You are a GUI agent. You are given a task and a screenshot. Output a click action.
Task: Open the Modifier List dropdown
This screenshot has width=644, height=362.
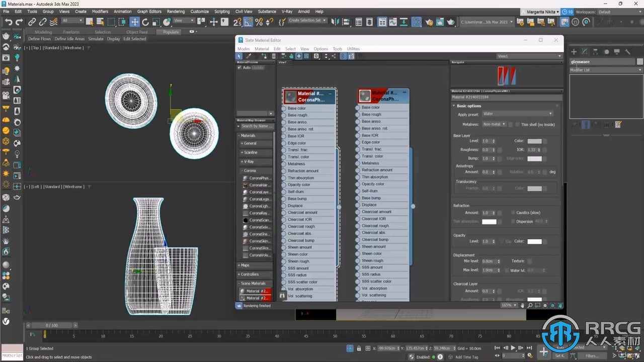[x=606, y=70]
